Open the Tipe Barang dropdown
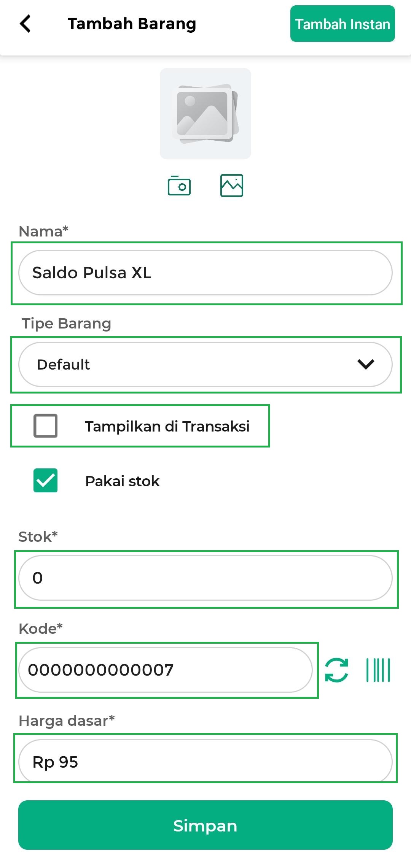 [205, 364]
